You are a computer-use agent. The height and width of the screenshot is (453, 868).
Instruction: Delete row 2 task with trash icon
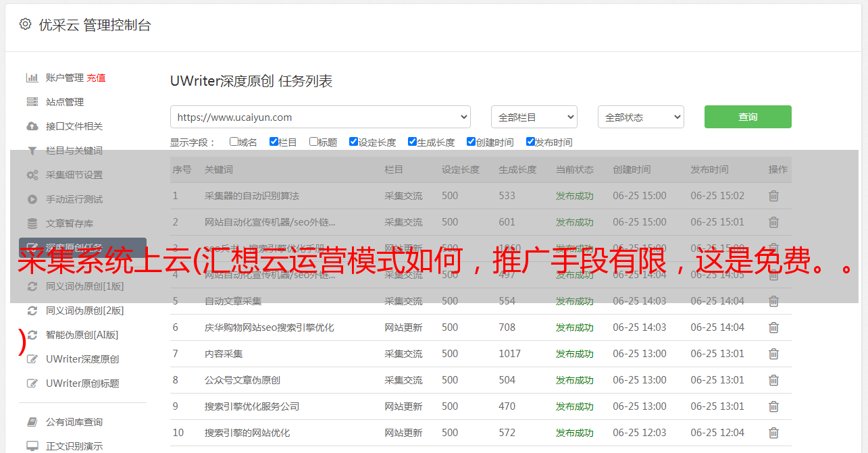tap(774, 222)
